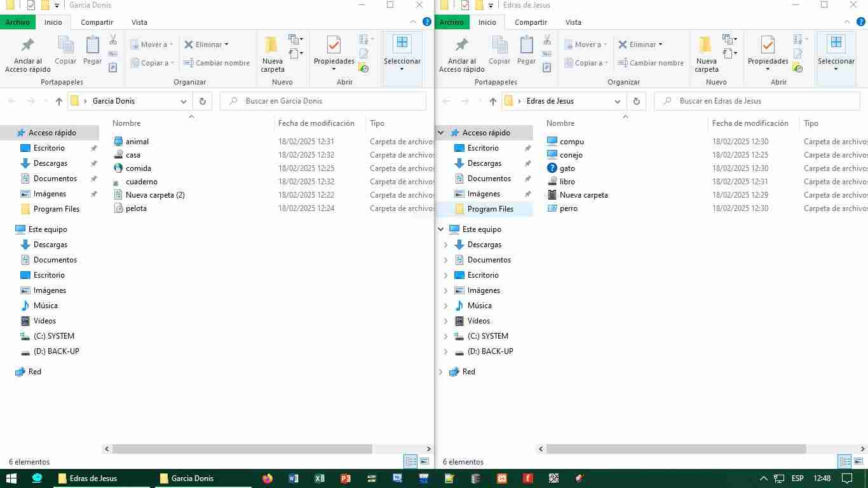
Task: Click the scissors Cortar icon in Garcia Donis ribbon
Action: click(x=113, y=39)
